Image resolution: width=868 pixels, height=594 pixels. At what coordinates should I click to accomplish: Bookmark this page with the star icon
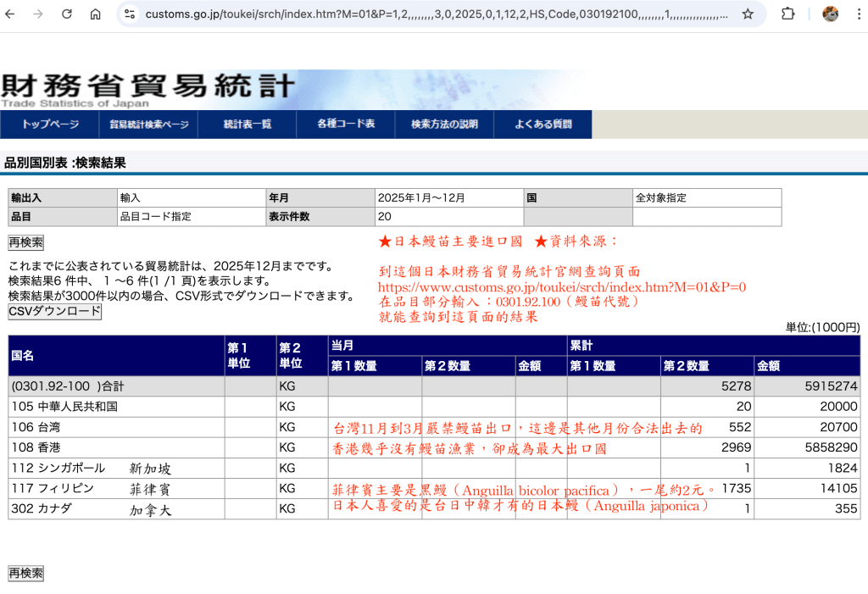coord(748,14)
